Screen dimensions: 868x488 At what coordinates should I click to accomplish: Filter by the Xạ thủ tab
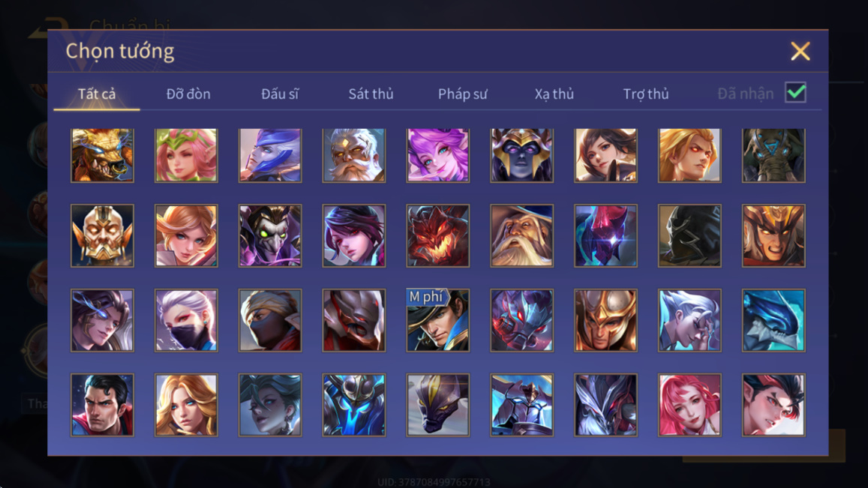[554, 94]
